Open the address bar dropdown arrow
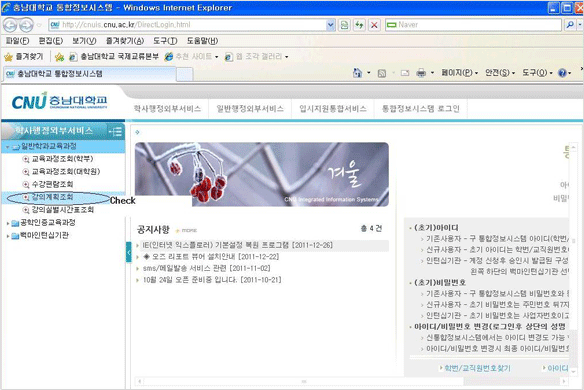This screenshot has height=390, width=584. [x=330, y=25]
